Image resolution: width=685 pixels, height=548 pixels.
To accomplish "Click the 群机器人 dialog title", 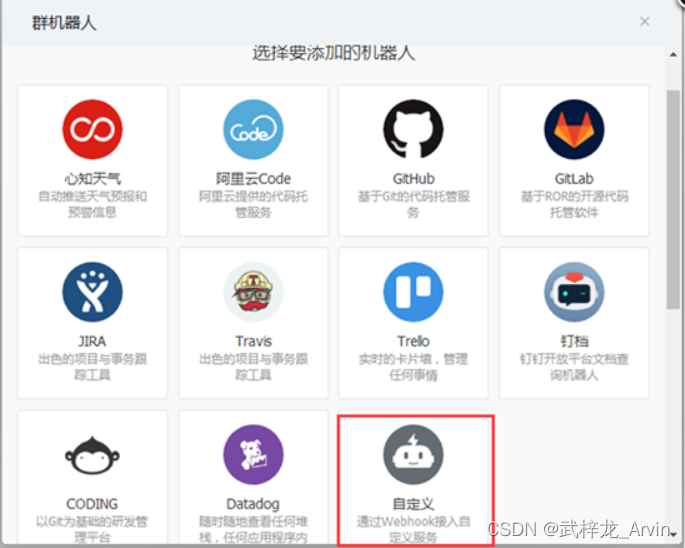I will 64,23.
